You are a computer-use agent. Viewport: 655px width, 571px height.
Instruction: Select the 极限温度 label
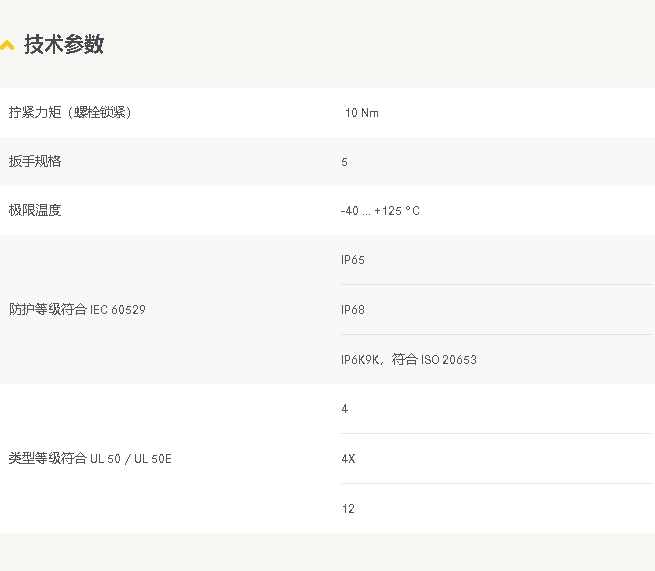pyautogui.click(x=35, y=210)
